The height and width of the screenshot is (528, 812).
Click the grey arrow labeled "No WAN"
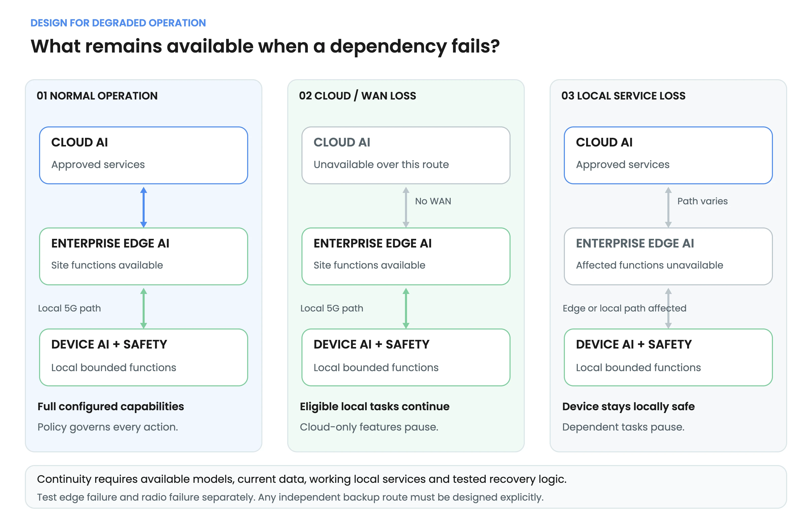point(406,207)
